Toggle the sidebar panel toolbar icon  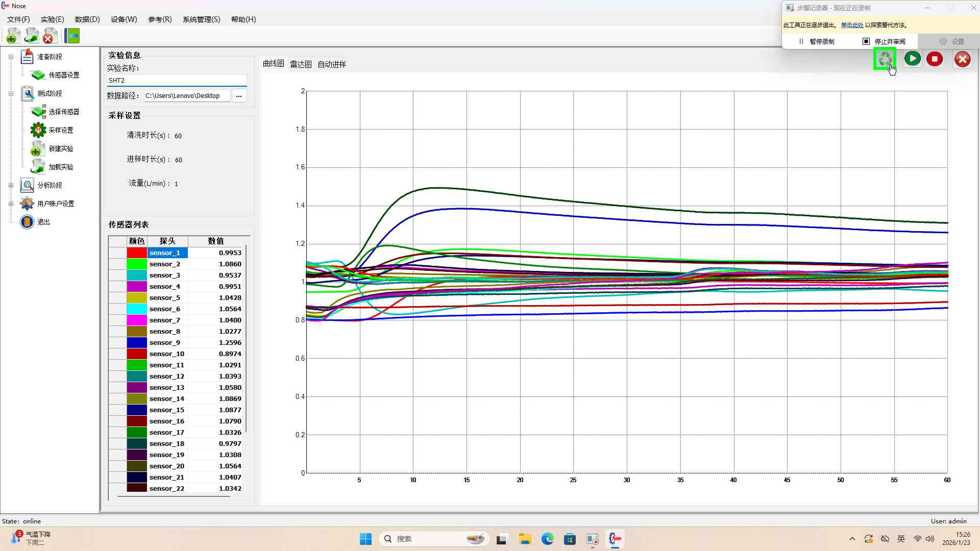coord(72,36)
